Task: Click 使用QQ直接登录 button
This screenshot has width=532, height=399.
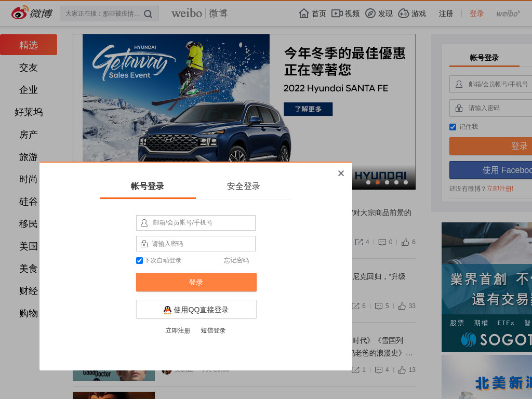Action: tap(196, 310)
